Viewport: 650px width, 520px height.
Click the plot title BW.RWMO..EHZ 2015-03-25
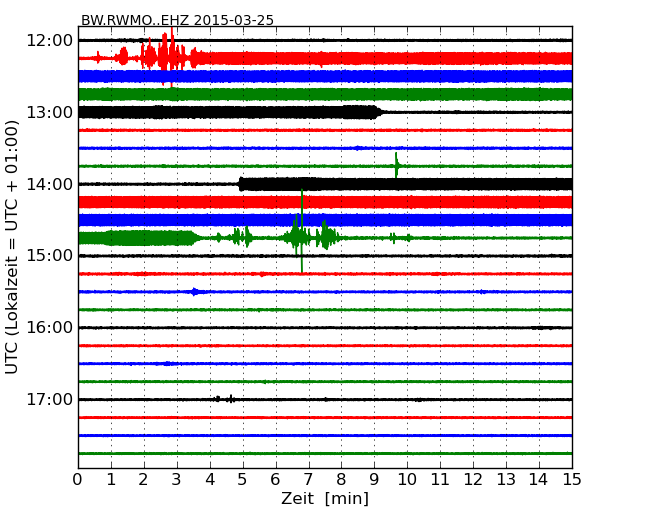point(177,20)
